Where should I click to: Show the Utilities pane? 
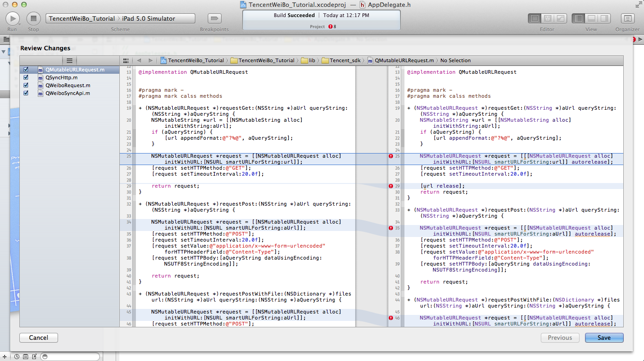point(604,18)
